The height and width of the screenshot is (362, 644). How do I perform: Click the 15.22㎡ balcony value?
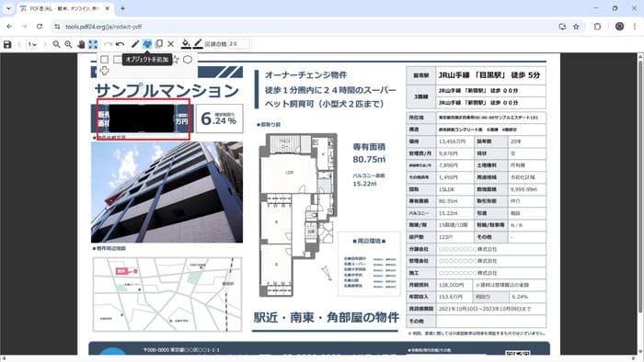click(x=364, y=184)
